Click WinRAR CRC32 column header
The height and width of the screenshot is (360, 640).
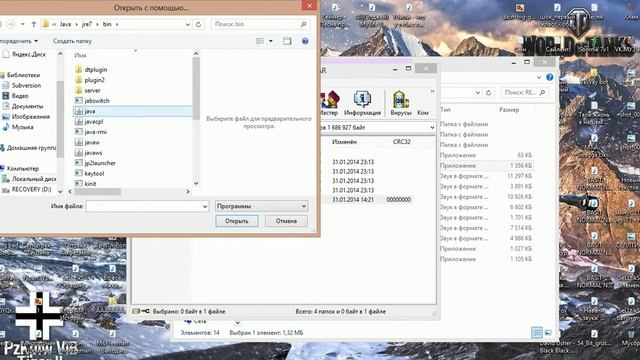pos(402,142)
